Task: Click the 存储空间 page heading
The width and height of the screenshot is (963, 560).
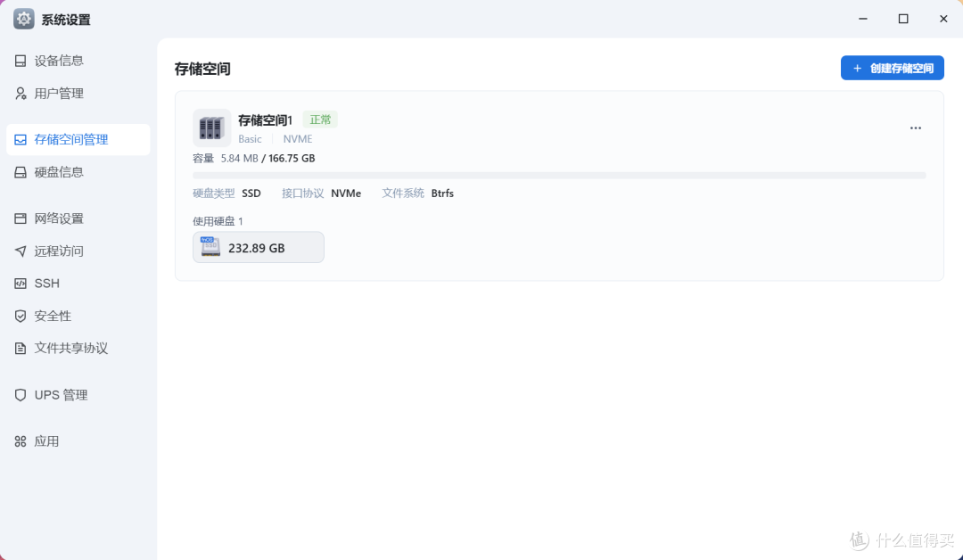Action: (x=202, y=69)
